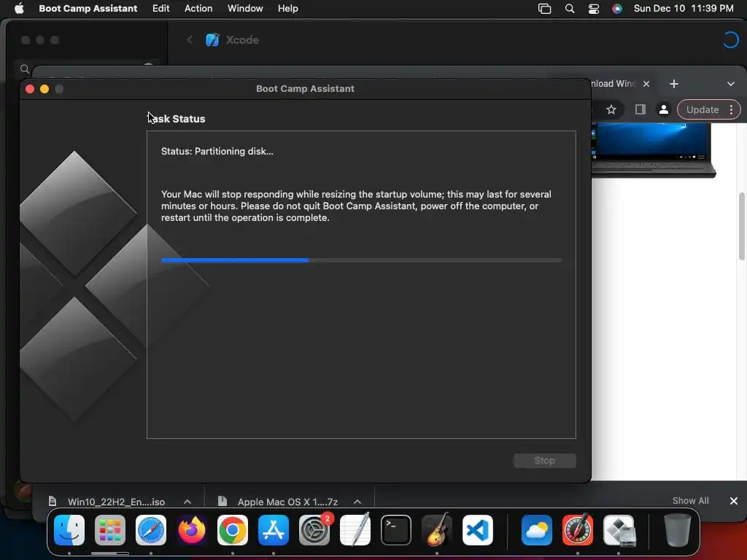747x560 pixels.
Task: Expand Chrome tab search chevron
Action: coord(731,84)
